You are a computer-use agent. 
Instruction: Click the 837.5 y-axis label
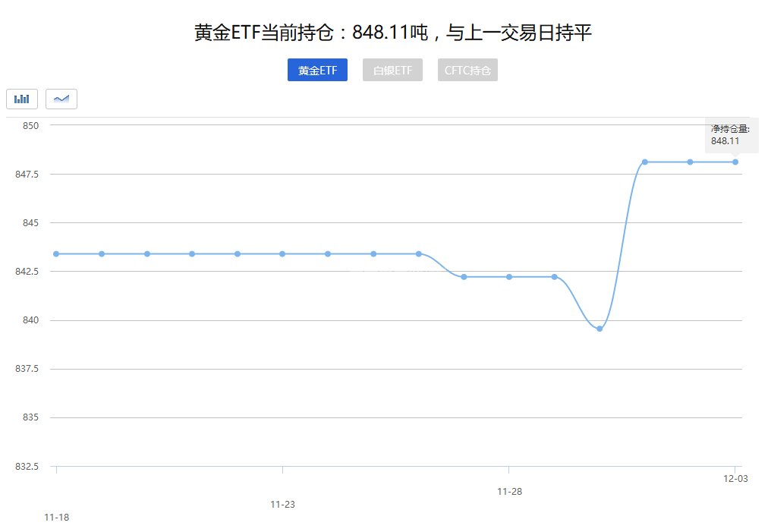pos(27,368)
